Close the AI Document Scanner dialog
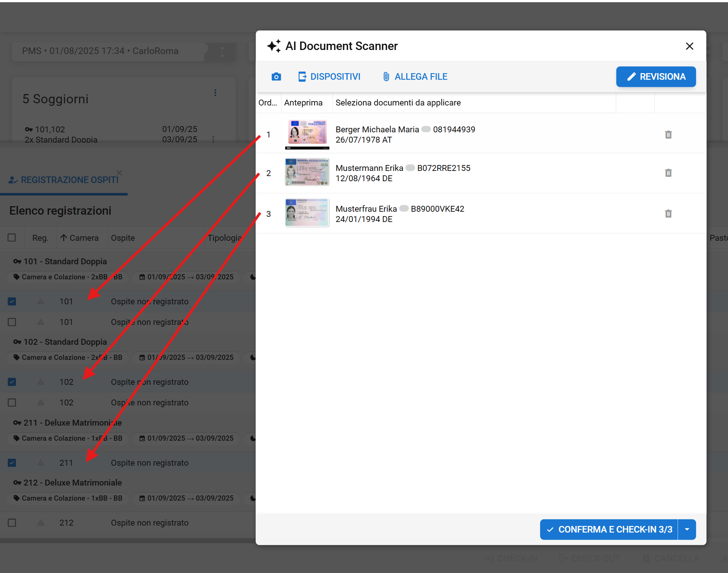728x573 pixels. click(689, 46)
